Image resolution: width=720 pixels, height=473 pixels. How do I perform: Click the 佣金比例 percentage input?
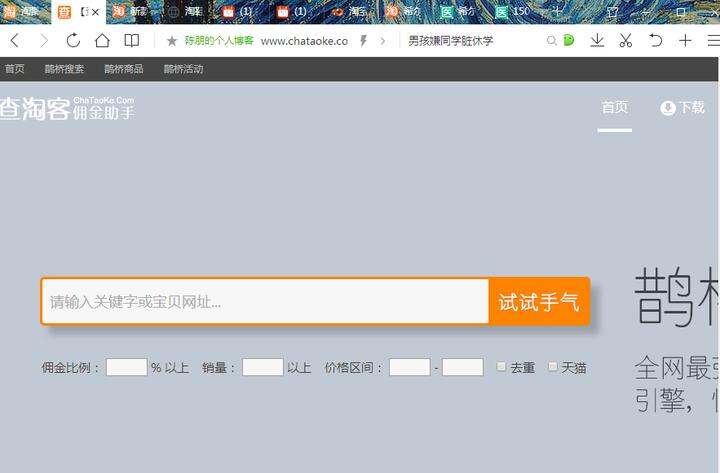point(127,367)
